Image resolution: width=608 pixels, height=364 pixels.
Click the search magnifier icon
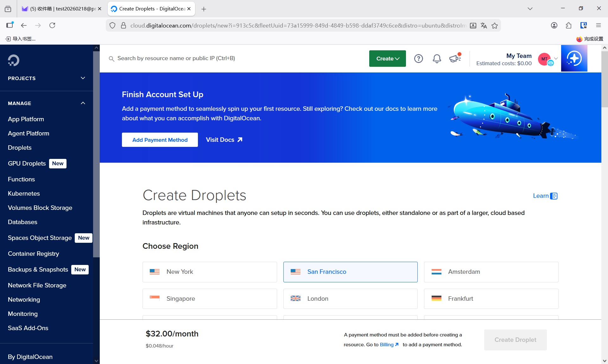[111, 59]
